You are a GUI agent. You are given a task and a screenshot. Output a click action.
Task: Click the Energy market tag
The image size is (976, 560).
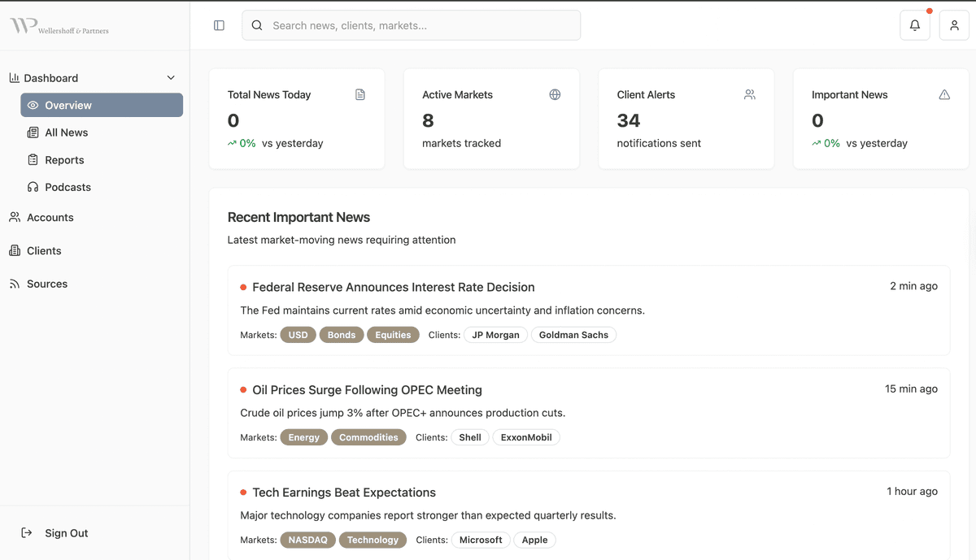(304, 437)
